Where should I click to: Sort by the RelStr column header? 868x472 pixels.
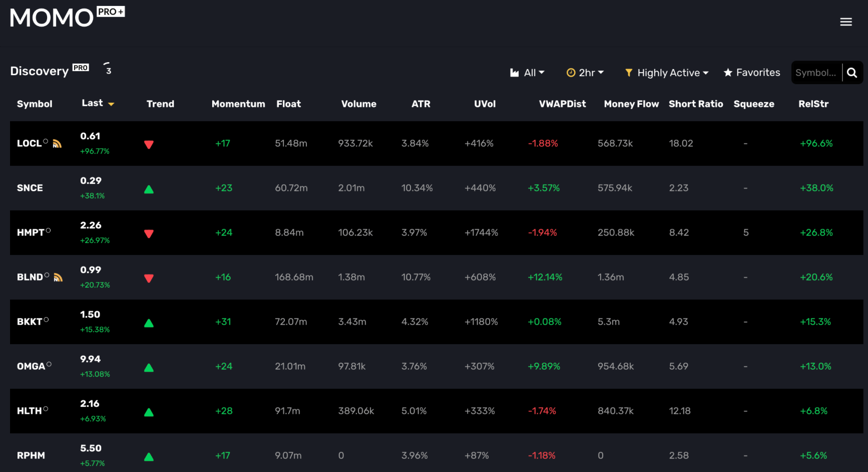[x=813, y=104]
